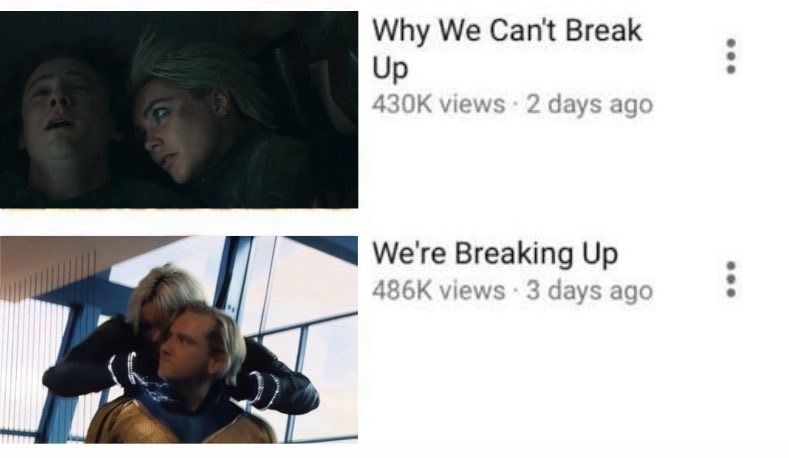The height and width of the screenshot is (458, 789).
Task: Select the "2 days ago" upload date
Action: click(589, 105)
